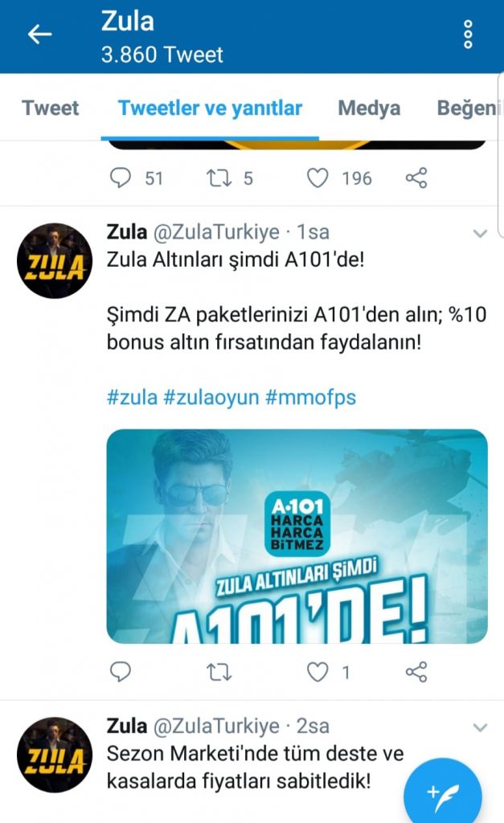Tap the back arrow in header
Viewport: 504px width, 823px height.
39,35
